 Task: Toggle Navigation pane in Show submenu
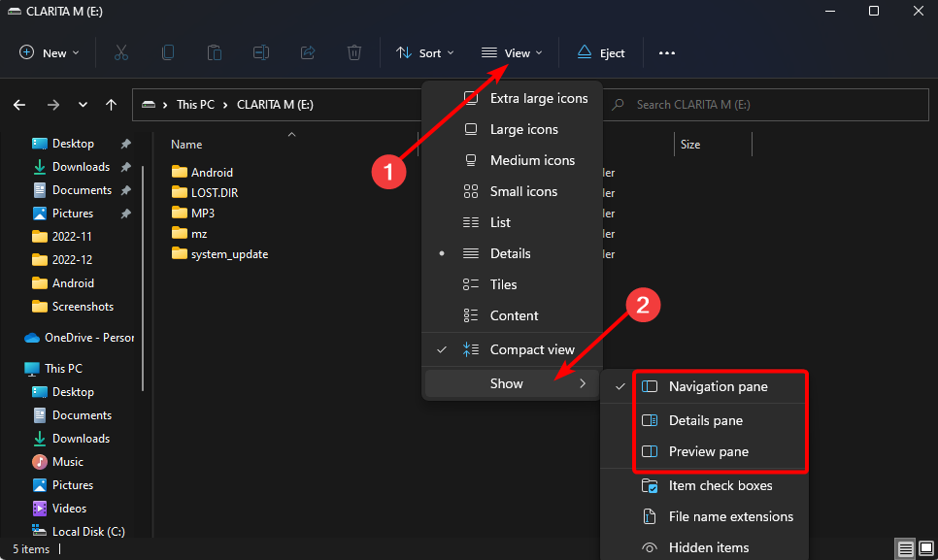[705, 386]
